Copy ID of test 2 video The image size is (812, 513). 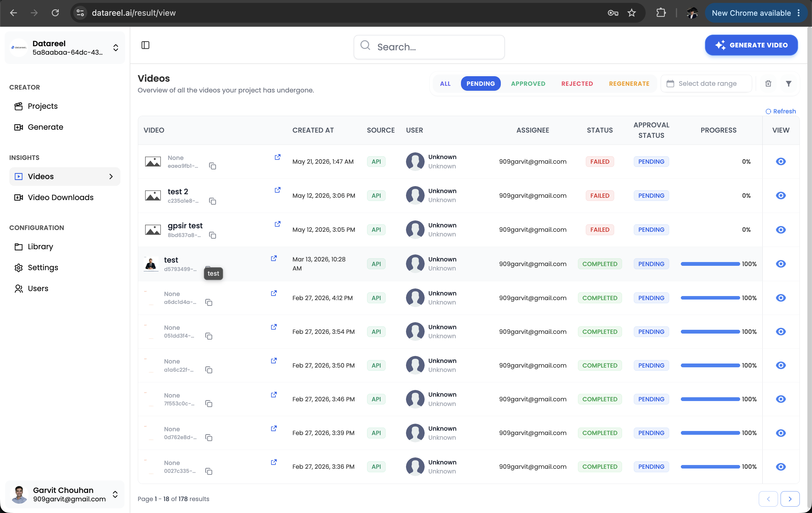pos(212,201)
